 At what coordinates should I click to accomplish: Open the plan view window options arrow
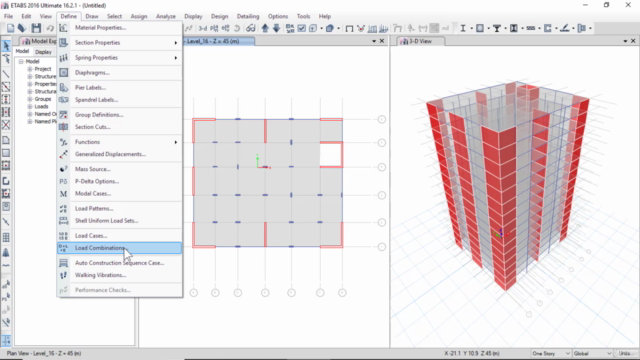point(374,41)
